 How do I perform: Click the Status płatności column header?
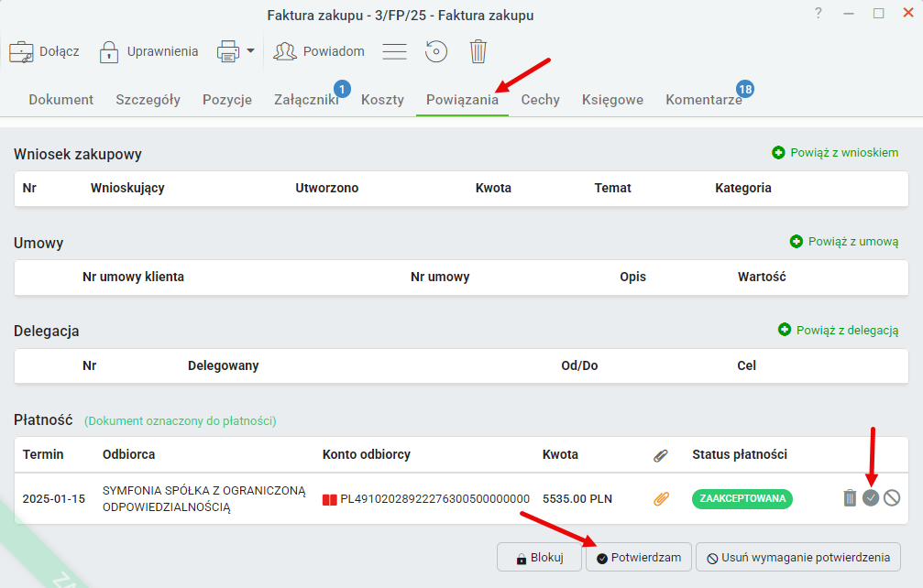(740, 454)
